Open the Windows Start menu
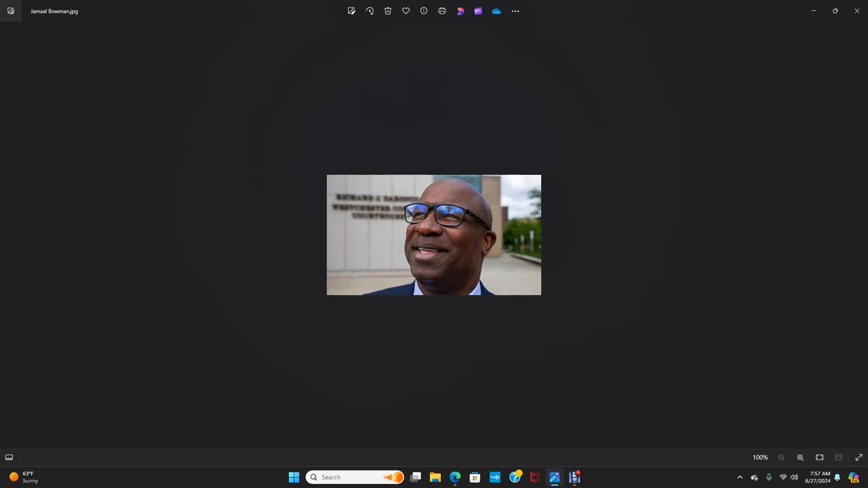868x488 pixels. coord(294,477)
